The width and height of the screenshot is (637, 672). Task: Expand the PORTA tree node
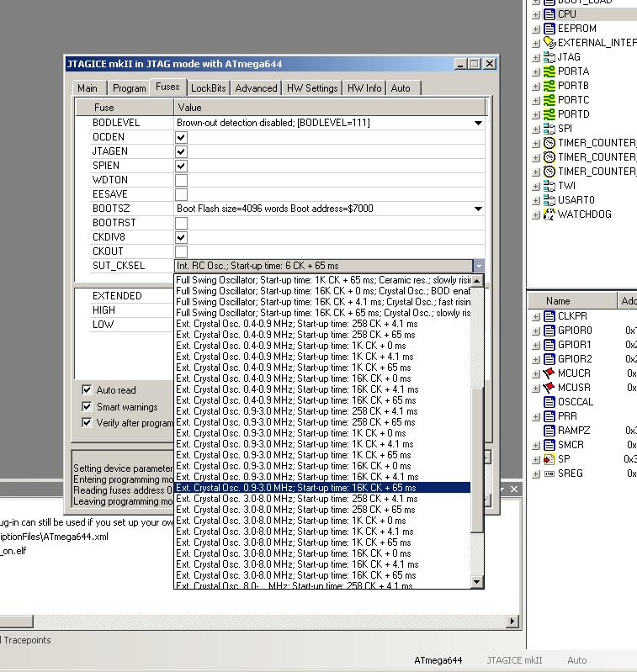coord(536,72)
